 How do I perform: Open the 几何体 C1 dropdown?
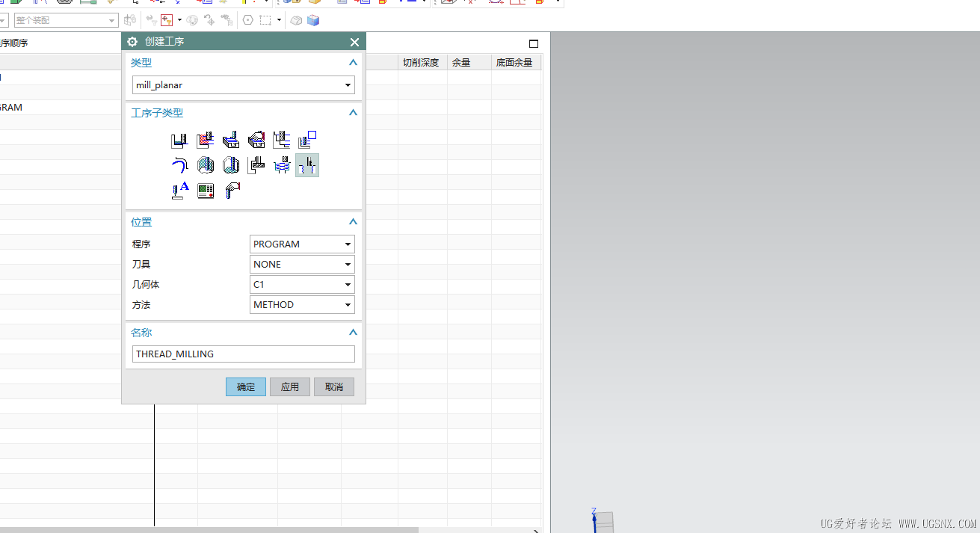(x=302, y=285)
